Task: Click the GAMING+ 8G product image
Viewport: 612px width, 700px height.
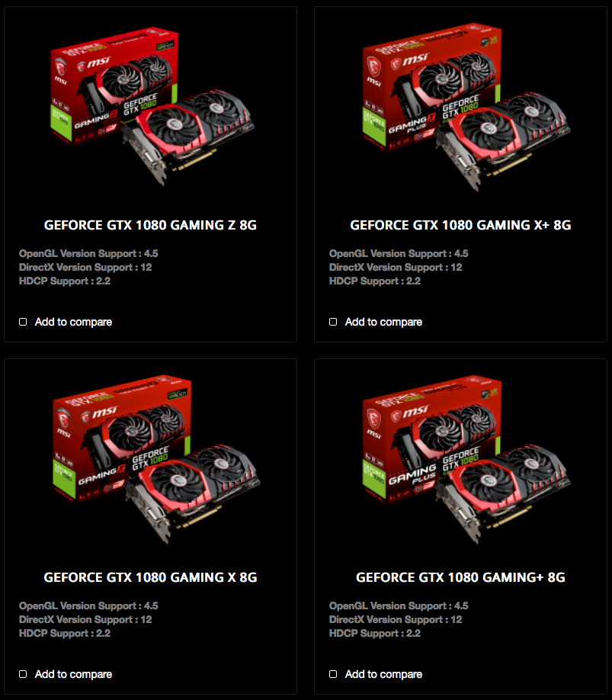Action: click(466, 460)
